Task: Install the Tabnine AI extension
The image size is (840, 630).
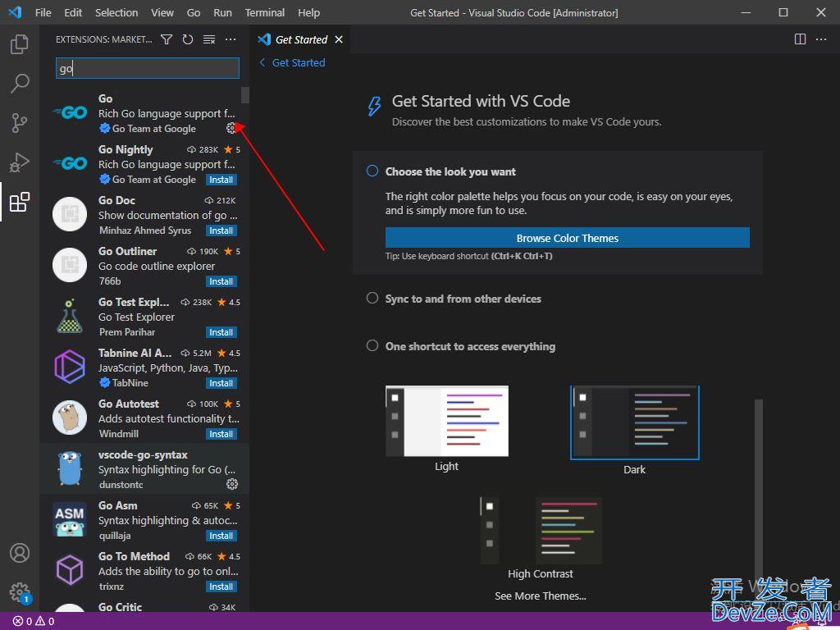Action: pyautogui.click(x=221, y=384)
